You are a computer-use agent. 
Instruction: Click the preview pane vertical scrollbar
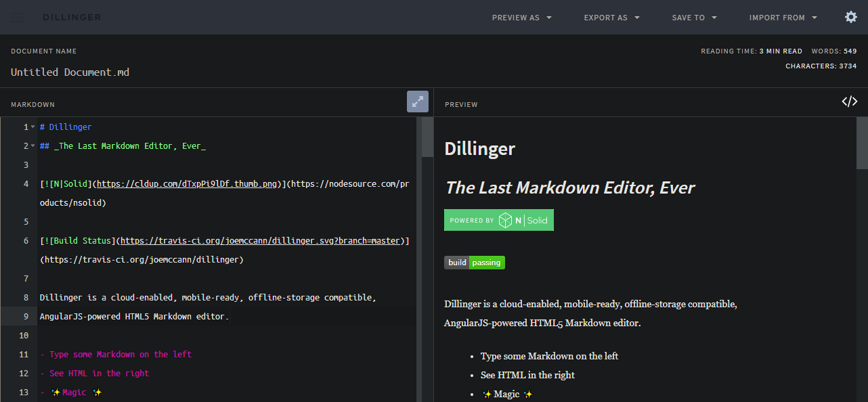862,143
